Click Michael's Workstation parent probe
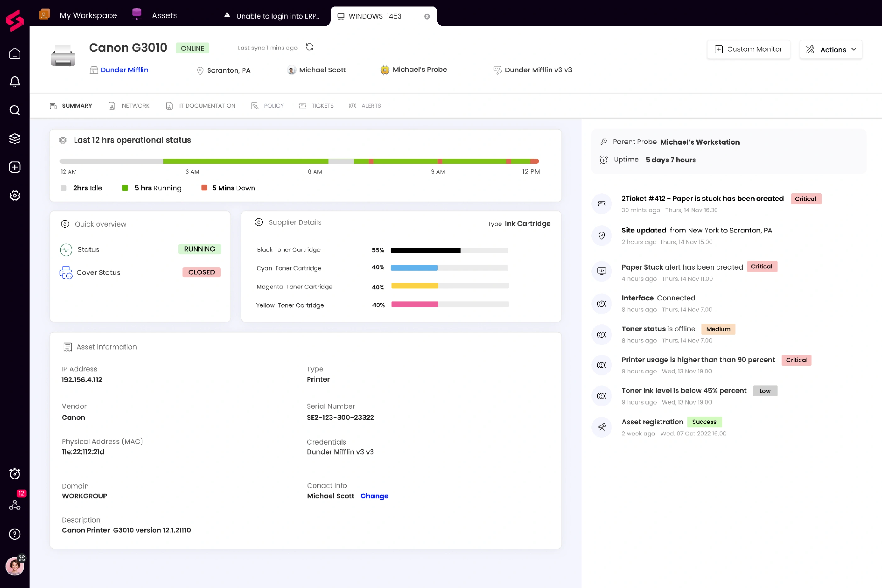The height and width of the screenshot is (588, 882). click(700, 142)
